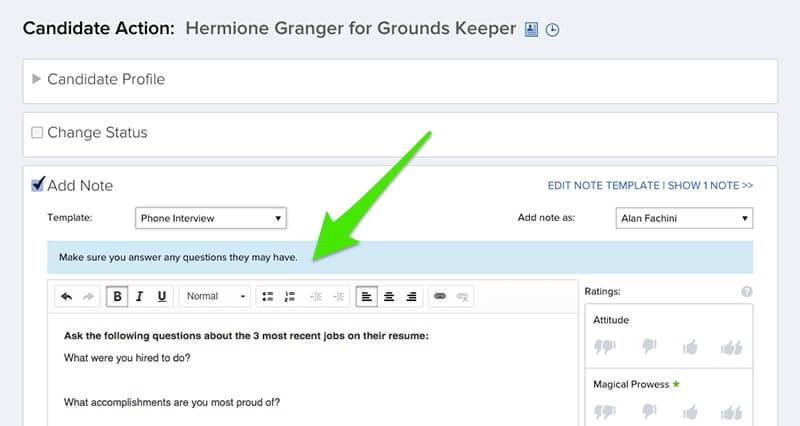Click the bold 'Ask the following questions' heading

[246, 336]
